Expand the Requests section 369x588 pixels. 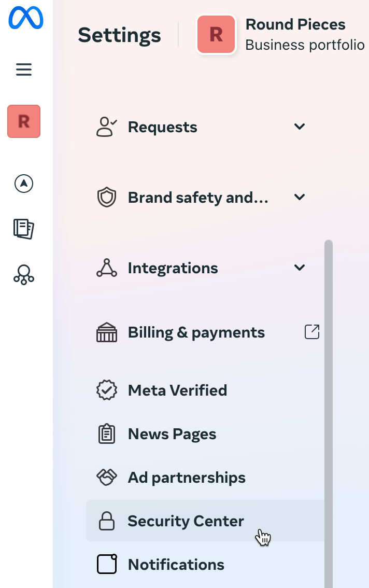click(299, 126)
